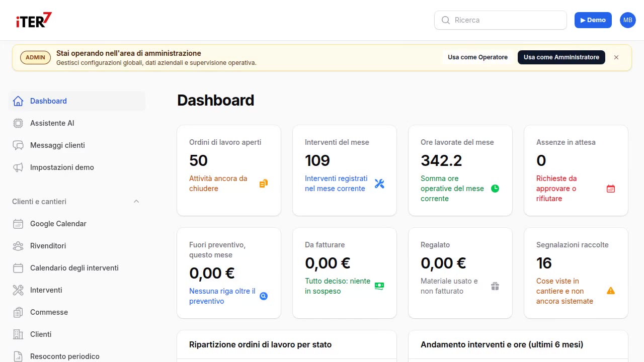Select Usa come Amministratore mode
This screenshot has width=644, height=362.
561,57
